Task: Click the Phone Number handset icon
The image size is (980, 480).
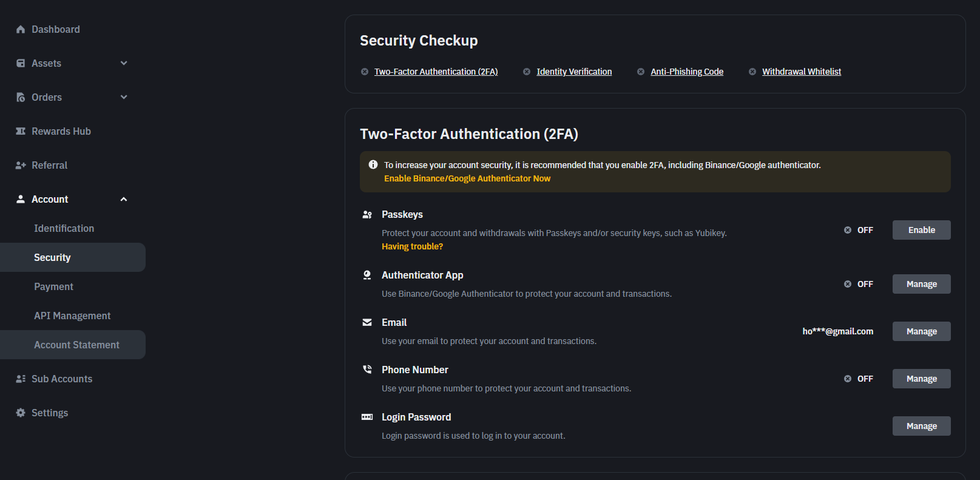Action: point(367,370)
